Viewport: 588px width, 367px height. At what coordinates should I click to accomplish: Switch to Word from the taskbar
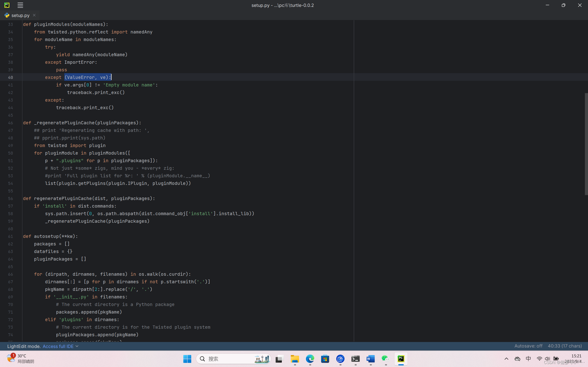click(370, 359)
